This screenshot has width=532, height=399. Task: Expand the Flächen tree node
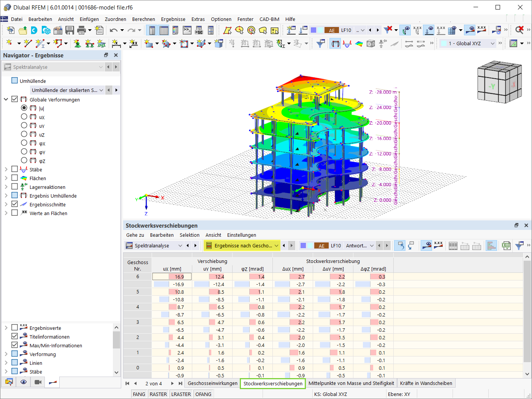click(x=6, y=178)
